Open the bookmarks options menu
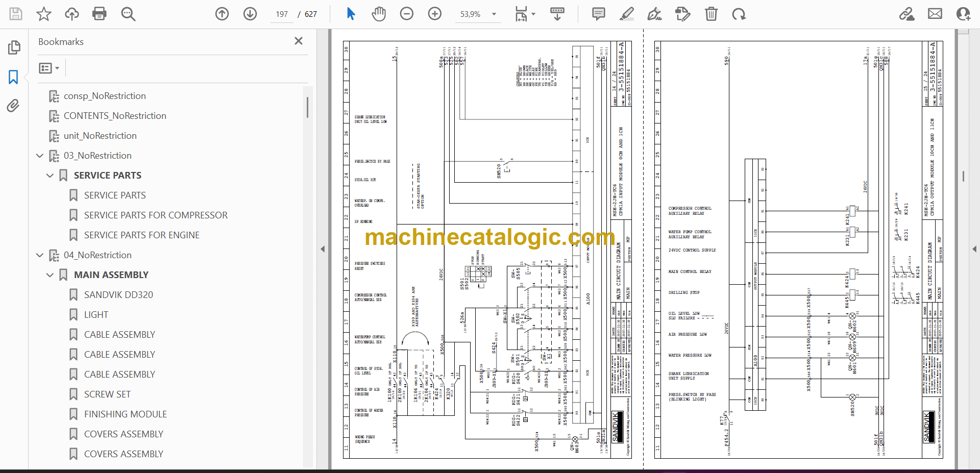This screenshot has width=980, height=473. point(49,68)
